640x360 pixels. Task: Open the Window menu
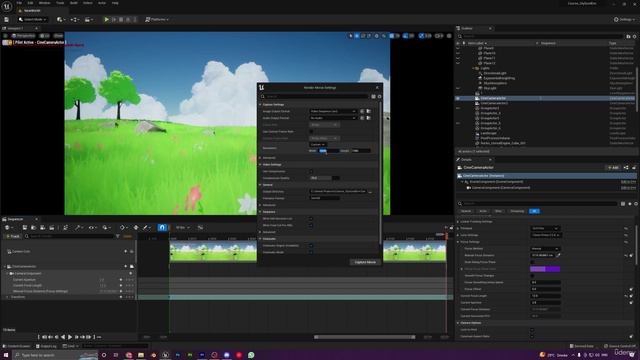point(44,3)
